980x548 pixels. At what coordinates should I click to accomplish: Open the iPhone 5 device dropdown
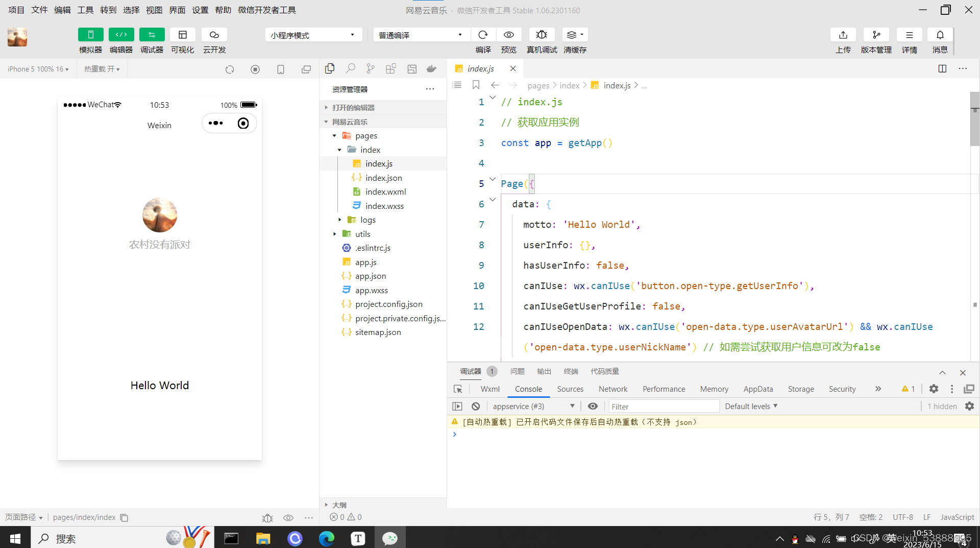(38, 69)
